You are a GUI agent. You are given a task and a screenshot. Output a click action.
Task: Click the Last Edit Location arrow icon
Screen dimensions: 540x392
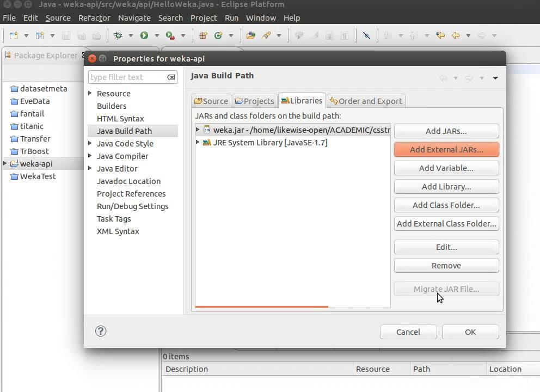tap(440, 35)
